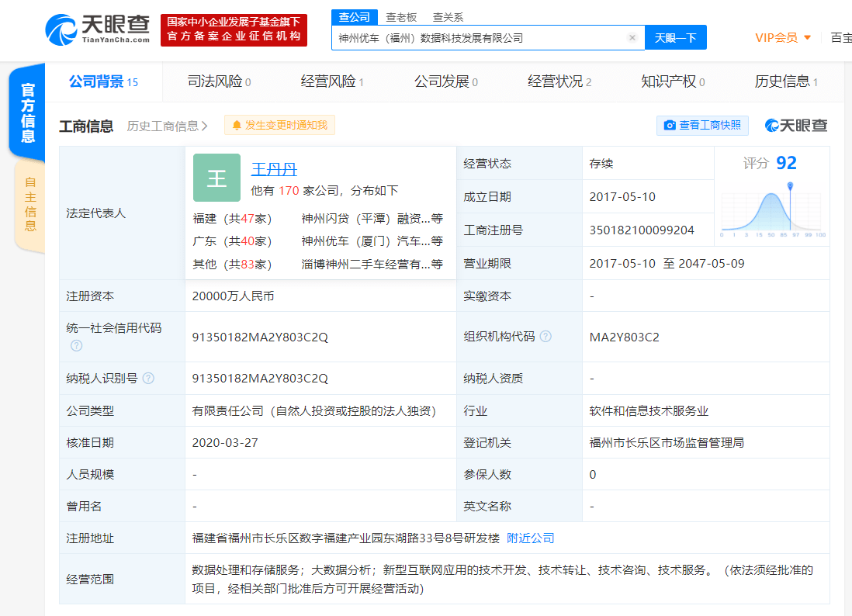This screenshot has width=852, height=616.
Task: Switch to the 查关系 search tab
Action: coord(448,17)
